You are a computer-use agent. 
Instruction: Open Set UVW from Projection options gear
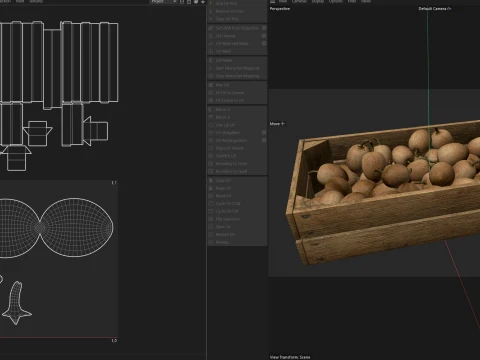pos(264,28)
